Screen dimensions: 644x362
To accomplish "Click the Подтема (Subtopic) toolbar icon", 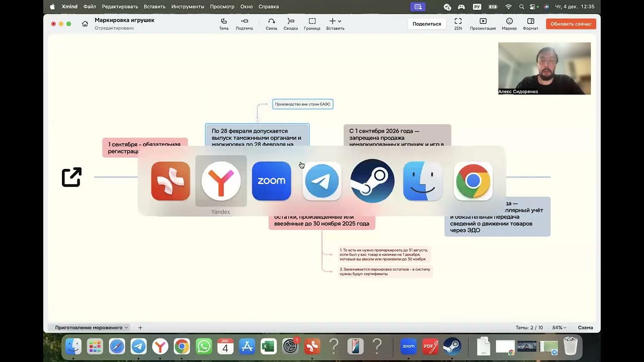I will point(244,24).
